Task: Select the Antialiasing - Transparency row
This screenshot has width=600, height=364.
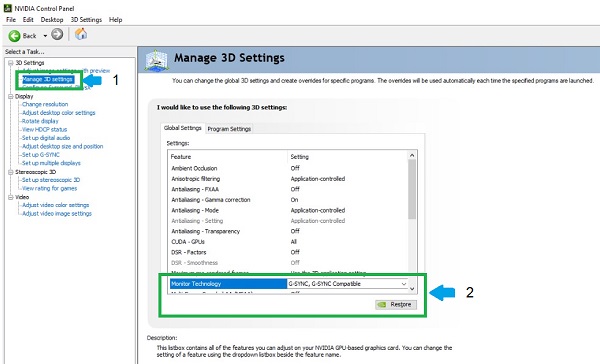Action: (x=289, y=231)
